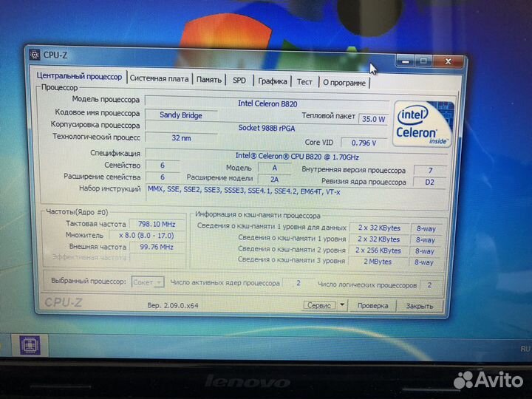Open the Сокет processor selection dropdown
532x399 pixels.
(148, 282)
